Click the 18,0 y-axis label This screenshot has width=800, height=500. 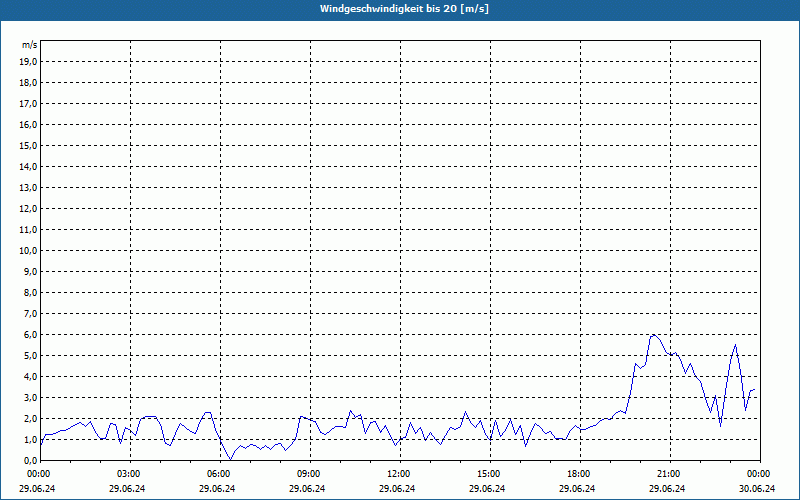(29, 83)
